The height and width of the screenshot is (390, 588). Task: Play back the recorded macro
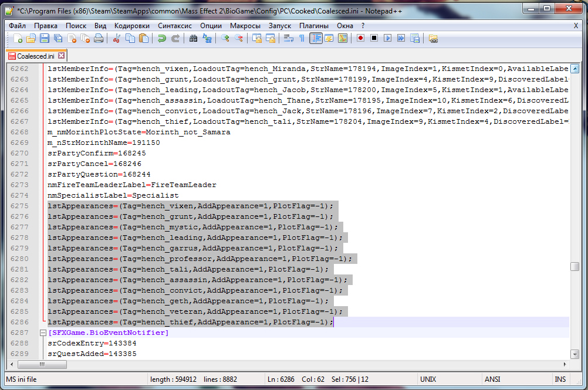[387, 38]
